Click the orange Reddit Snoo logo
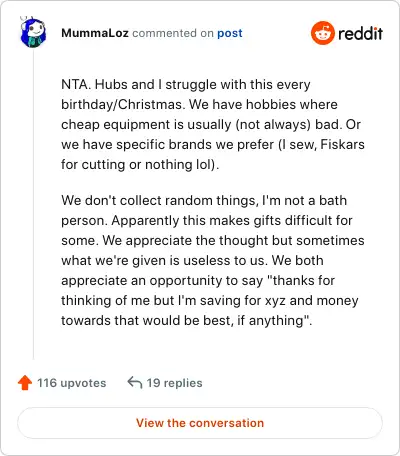This screenshot has width=400, height=456. (x=322, y=33)
